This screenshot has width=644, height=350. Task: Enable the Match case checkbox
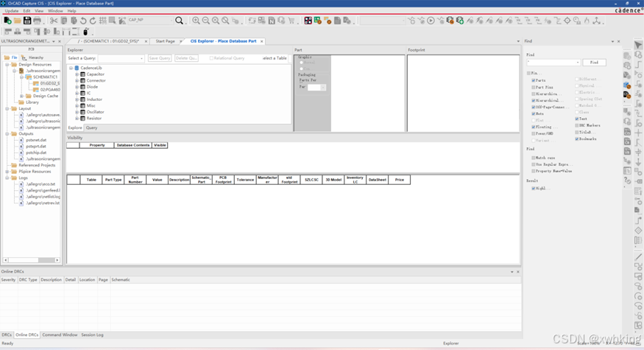click(534, 158)
